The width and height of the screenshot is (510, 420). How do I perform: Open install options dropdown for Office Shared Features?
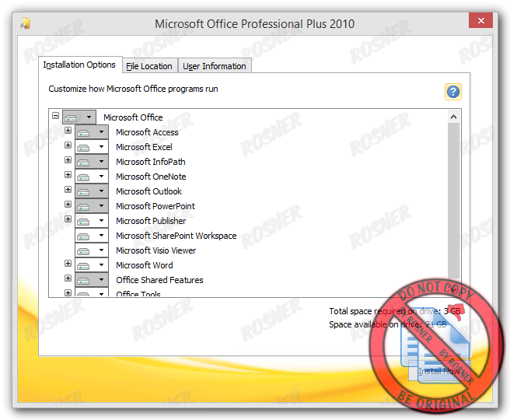(x=92, y=280)
